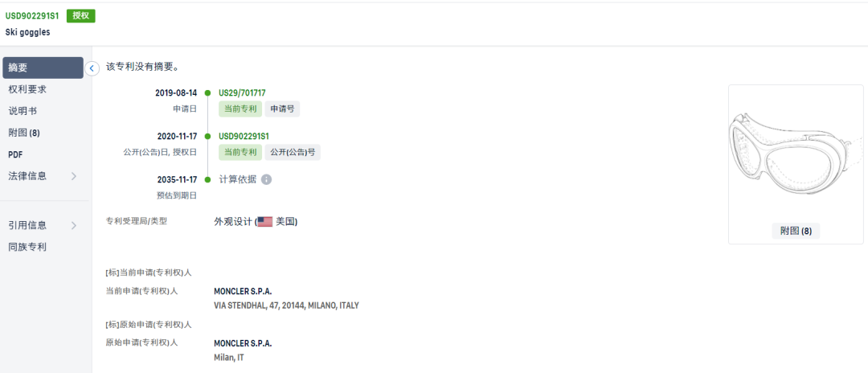Open the 附图 (8) button under the thumbnail
868x373 pixels.
click(x=796, y=232)
